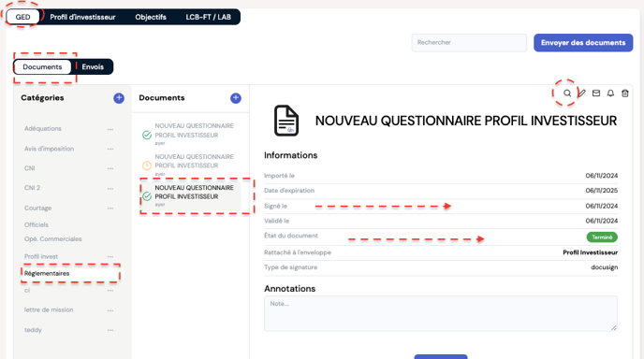Open options menu for Avis d'imposition category

110,149
